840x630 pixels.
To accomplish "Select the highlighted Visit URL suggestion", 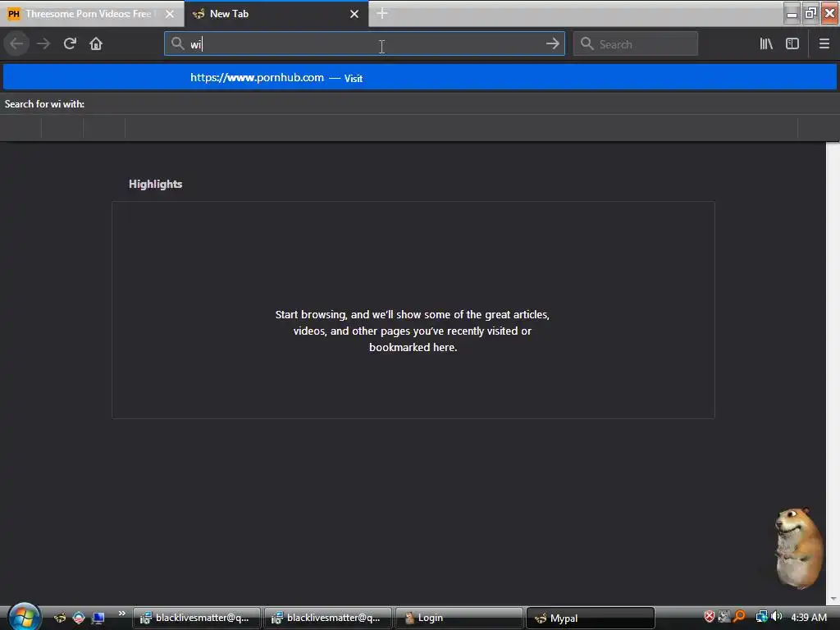I will click(419, 78).
